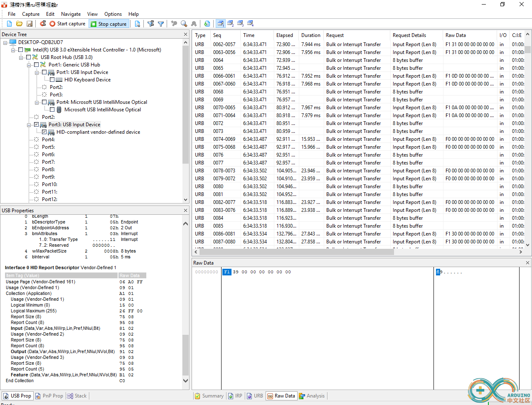This screenshot has height=405, width=532.
Task: Click the Port1 Generic USB Hub icon
Action: coord(43,65)
